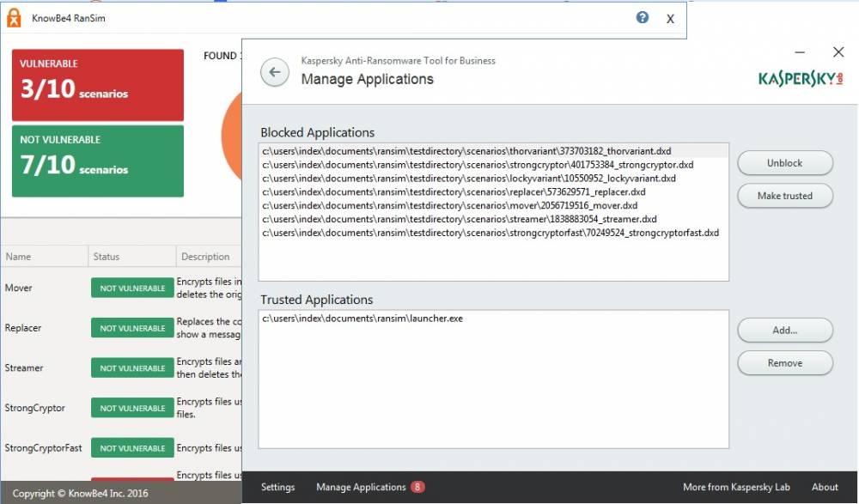Close the KnowBe4 RanSim window
The width and height of the screenshot is (859, 504).
pyautogui.click(x=670, y=19)
